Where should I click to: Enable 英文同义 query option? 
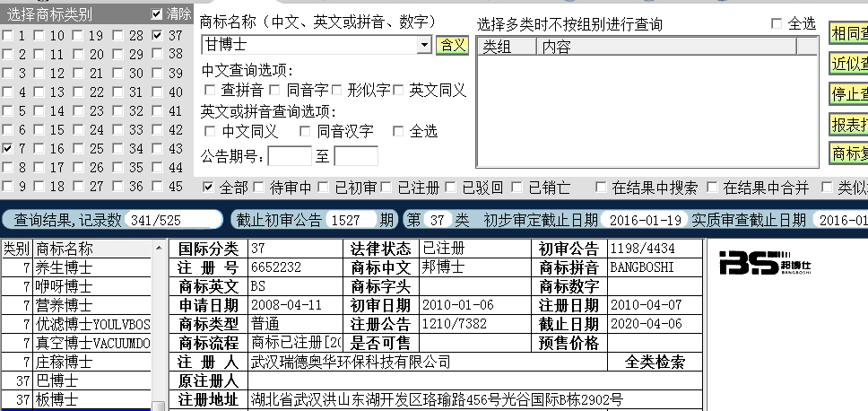[x=398, y=90]
